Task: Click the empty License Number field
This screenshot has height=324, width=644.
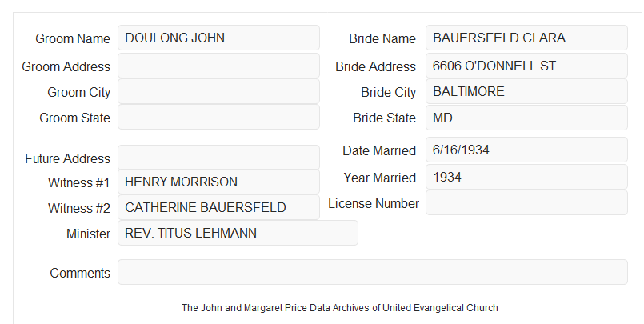Action: pos(526,202)
